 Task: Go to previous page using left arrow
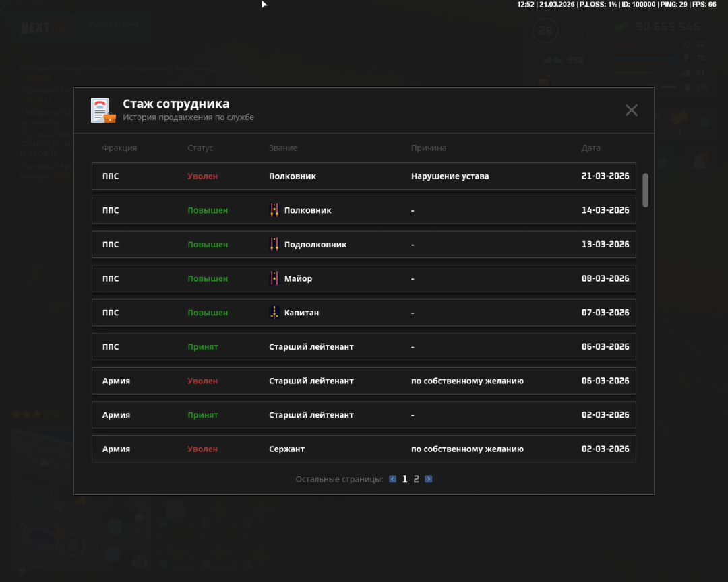pos(393,479)
